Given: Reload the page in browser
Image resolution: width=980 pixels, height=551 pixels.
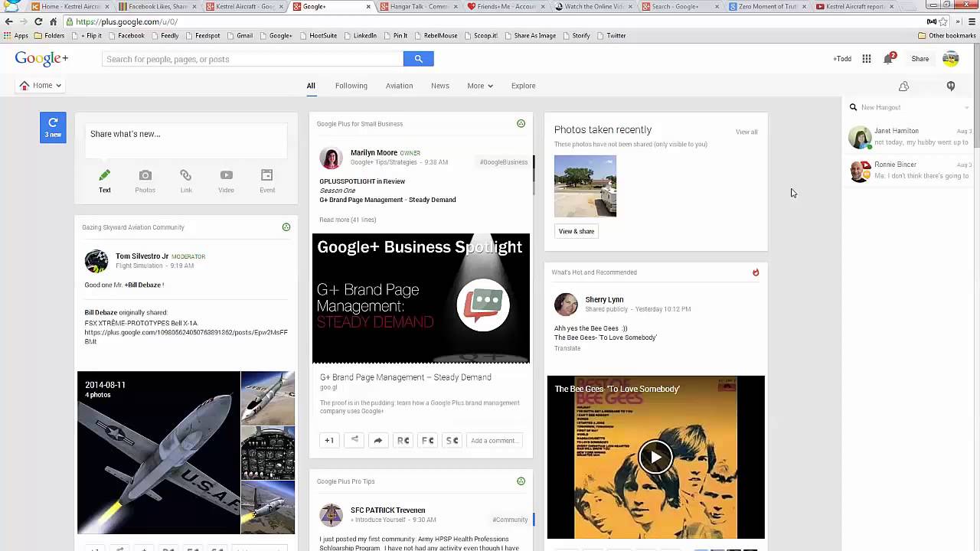Looking at the screenshot, I should click(x=38, y=21).
